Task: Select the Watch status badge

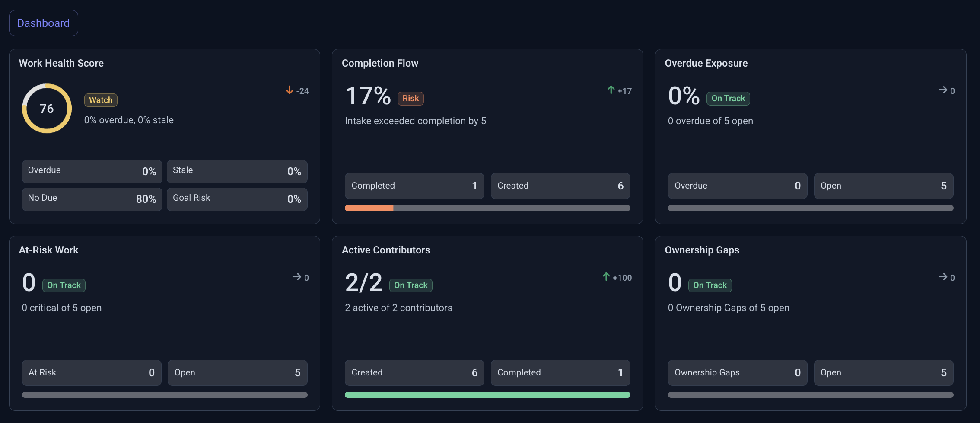Action: point(101,100)
